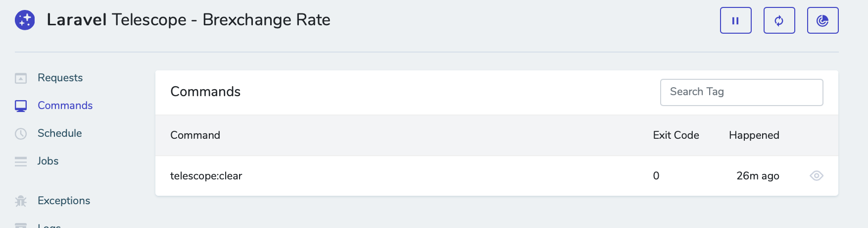868x228 pixels.
Task: Open the Requests section
Action: click(x=60, y=78)
